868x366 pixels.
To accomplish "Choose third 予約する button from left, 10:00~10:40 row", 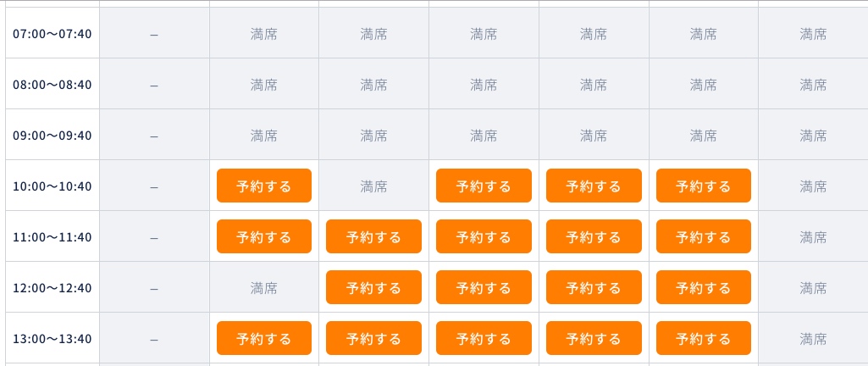I will (594, 186).
